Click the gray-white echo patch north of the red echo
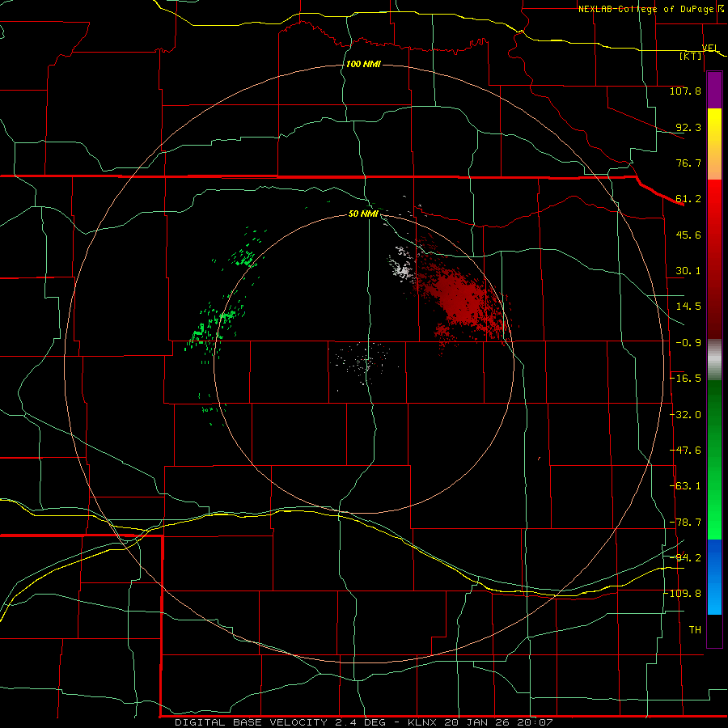Image resolution: width=728 pixels, height=728 pixels. [401, 266]
